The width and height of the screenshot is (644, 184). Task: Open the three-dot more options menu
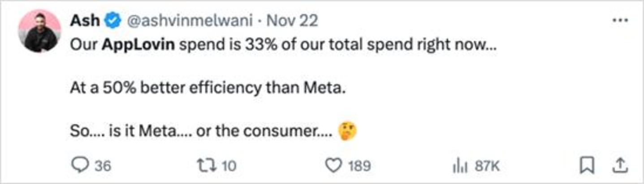[620, 21]
